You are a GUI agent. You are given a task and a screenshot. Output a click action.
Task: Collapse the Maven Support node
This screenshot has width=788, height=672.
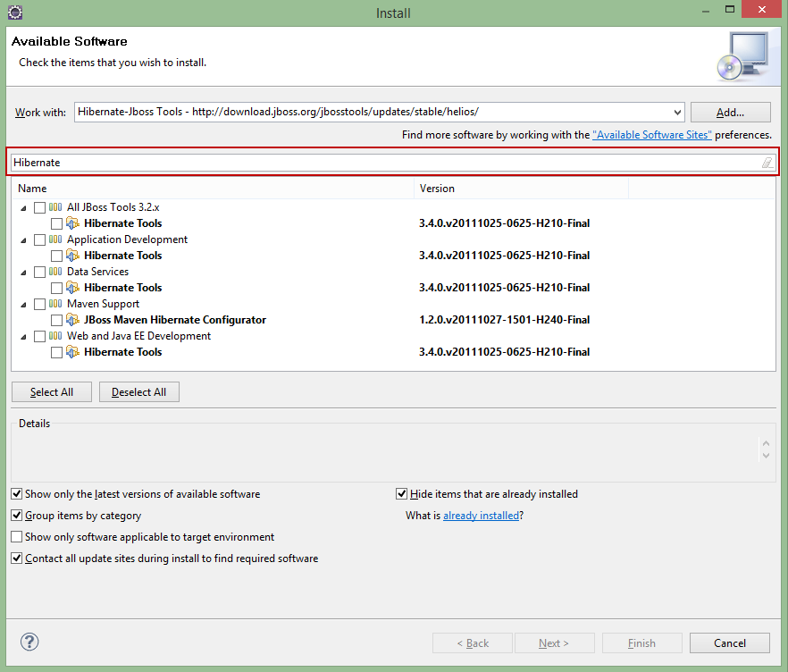[x=23, y=304]
